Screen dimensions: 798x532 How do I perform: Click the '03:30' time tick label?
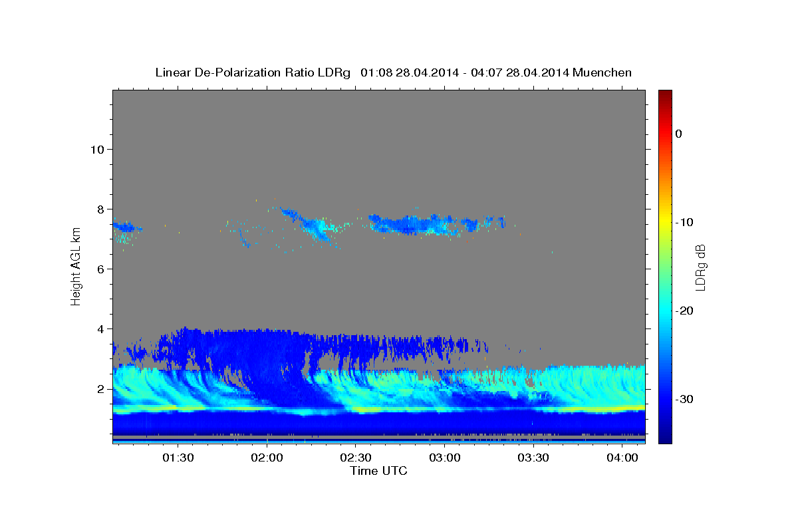click(533, 458)
